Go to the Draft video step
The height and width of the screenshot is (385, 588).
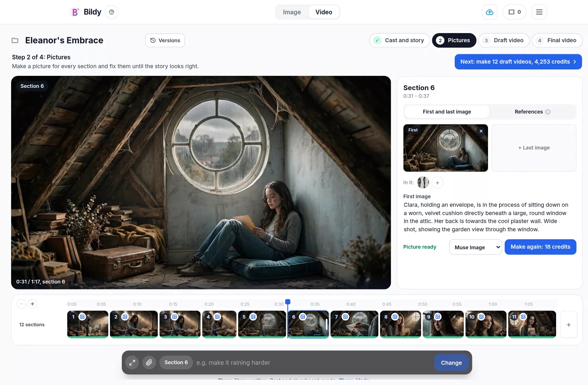(x=504, y=40)
